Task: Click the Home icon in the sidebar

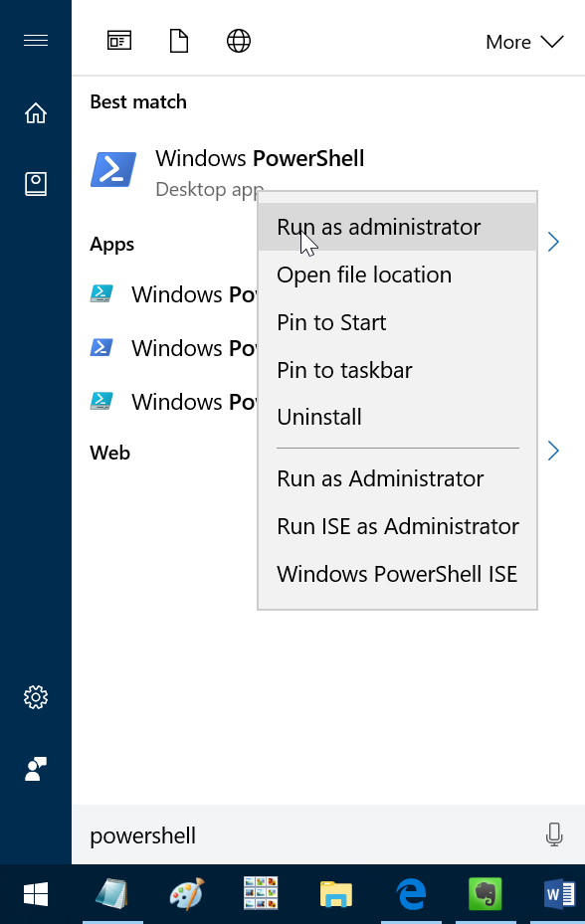Action: point(36,113)
